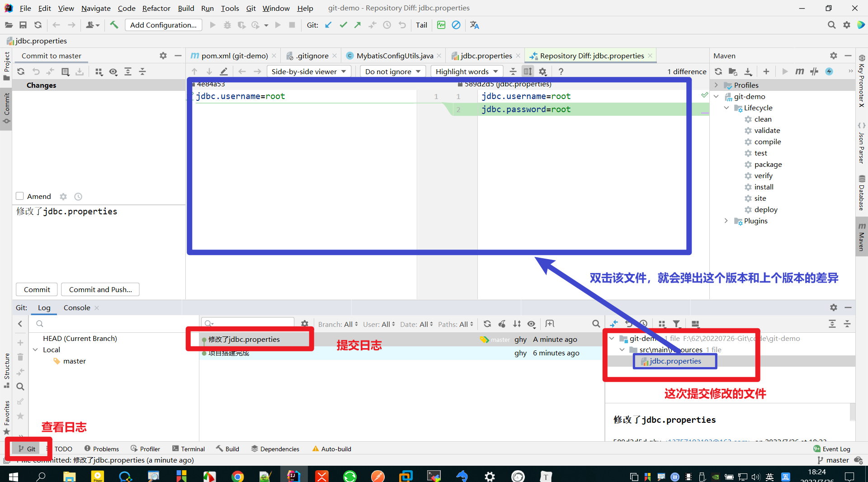Click the Tail toolbar button

(421, 25)
